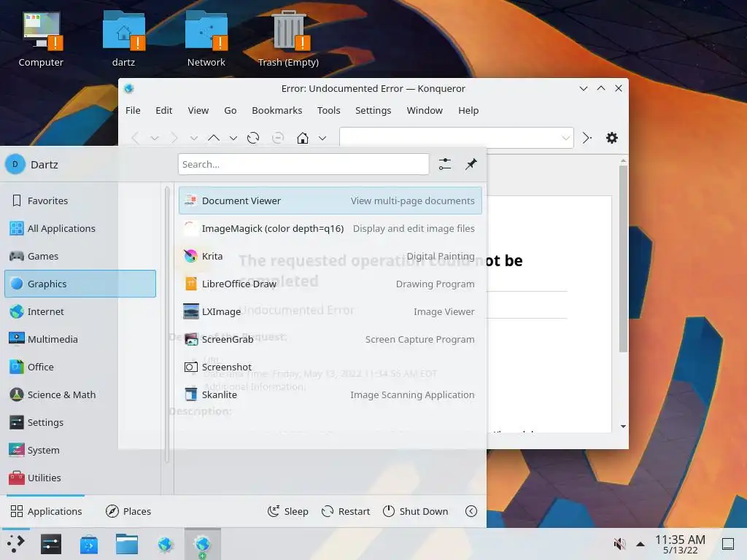Go to home page in Konqueror
747x560 pixels.
pos(303,138)
